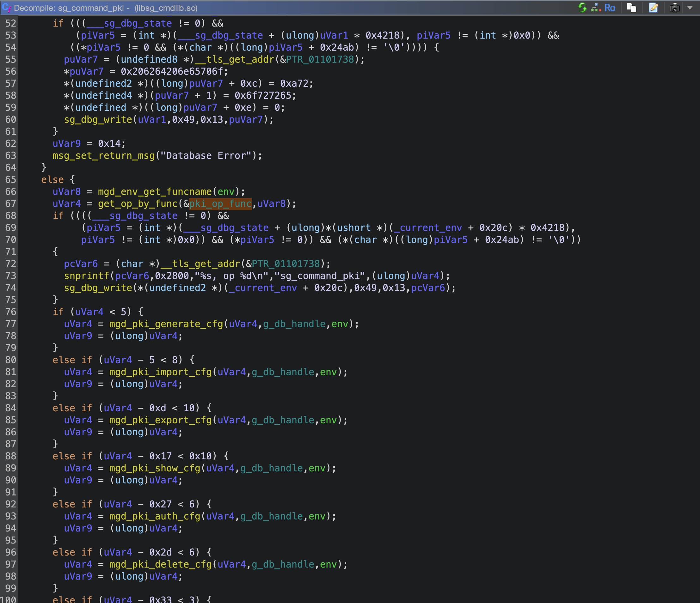Image resolution: width=700 pixels, height=603 pixels.
Task: Click the mgd_pki_import_cfg function name
Action: coord(160,372)
